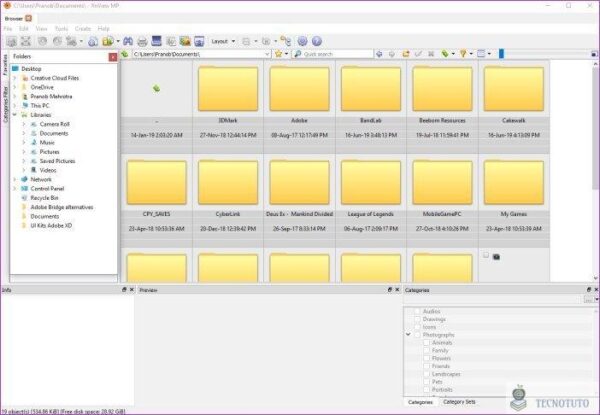Select the League of Legends folder thumbnail
The height and width of the screenshot is (415, 600).
(x=370, y=182)
